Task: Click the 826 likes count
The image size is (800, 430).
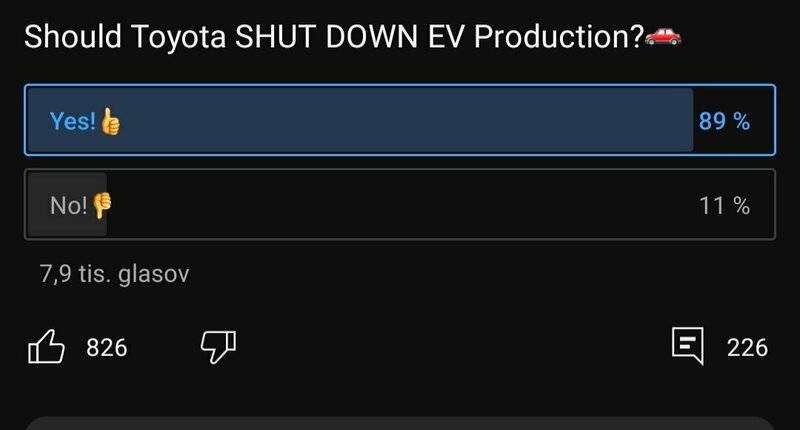Action: pos(107,348)
